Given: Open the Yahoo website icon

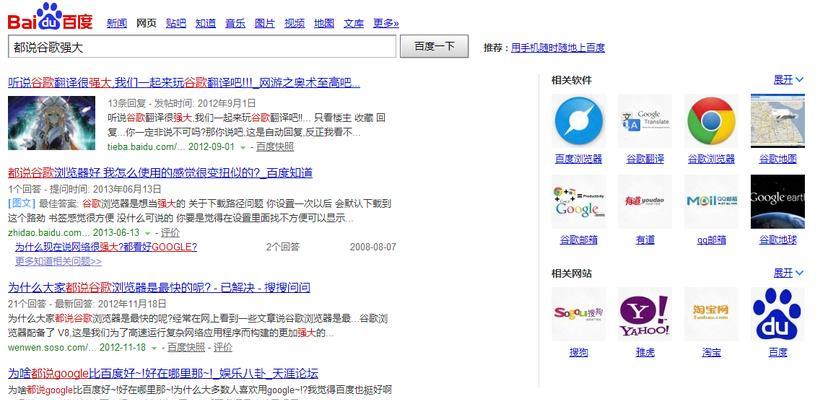Looking at the screenshot, I should (645, 314).
